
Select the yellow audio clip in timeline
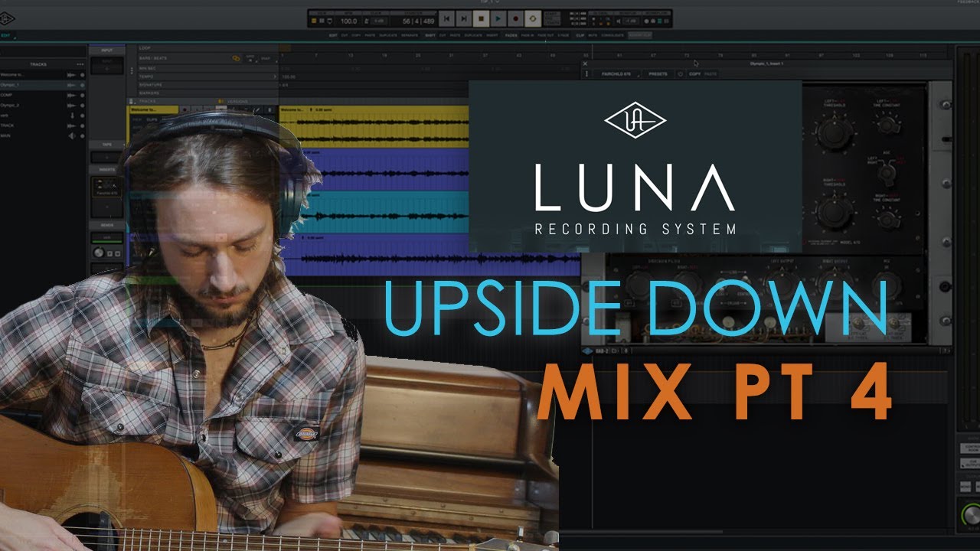click(374, 126)
